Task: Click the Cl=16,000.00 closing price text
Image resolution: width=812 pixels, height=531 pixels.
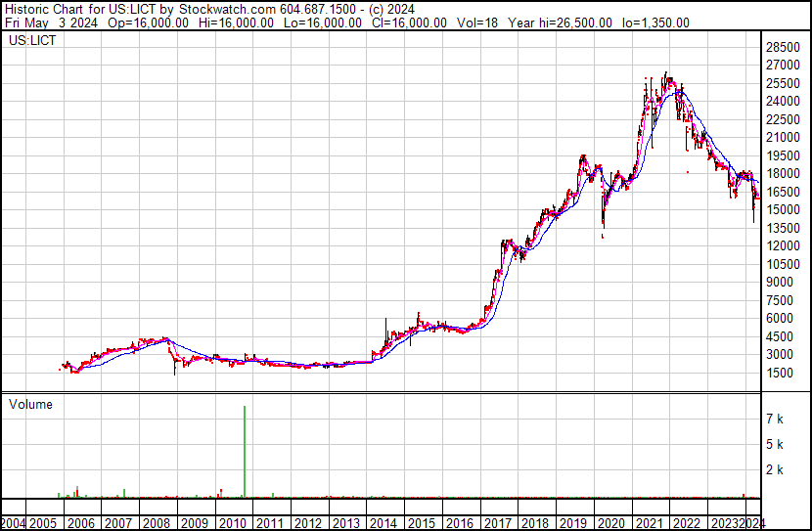Action: 409,22
